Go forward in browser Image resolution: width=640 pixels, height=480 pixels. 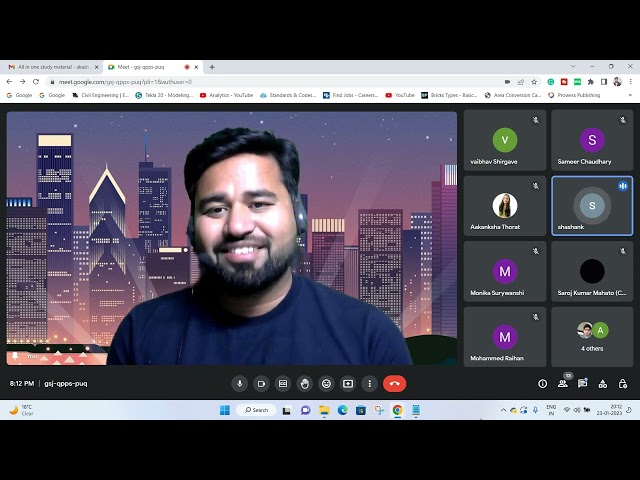click(x=22, y=82)
